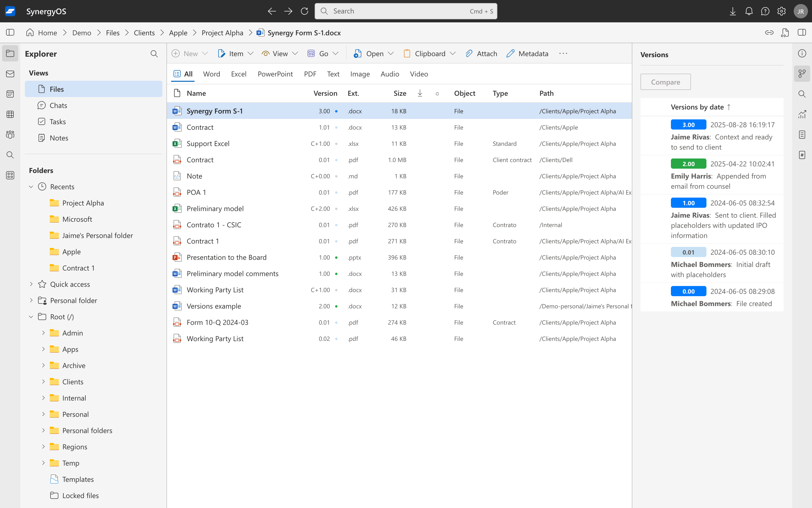The height and width of the screenshot is (508, 812).
Task: Select version 3.00 badge
Action: [x=688, y=125]
